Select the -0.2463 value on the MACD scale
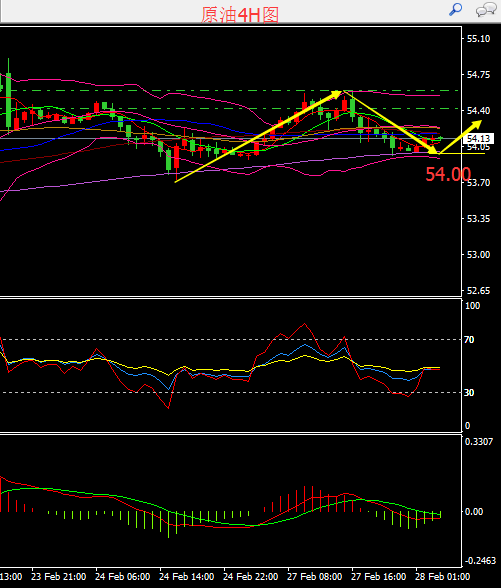This screenshot has width=501, height=588. coord(480,561)
